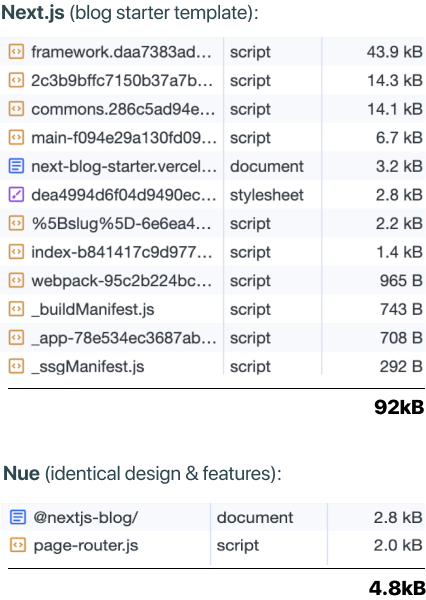Click the stylesheet type cell for dea4994d6f04d9490ec
The height and width of the screenshot is (600, 426).
pos(267,195)
